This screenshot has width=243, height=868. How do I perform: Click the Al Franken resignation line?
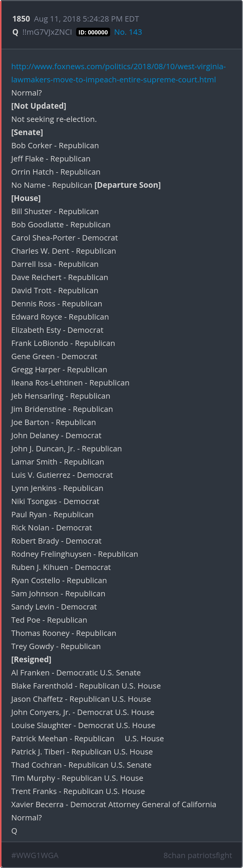[x=76, y=672]
